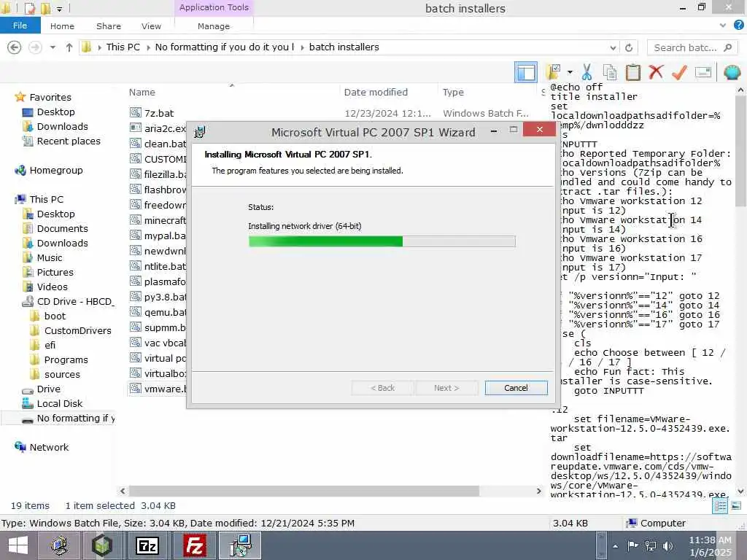747x560 pixels.
Task: Click the Forward navigation arrow
Action: (x=35, y=47)
